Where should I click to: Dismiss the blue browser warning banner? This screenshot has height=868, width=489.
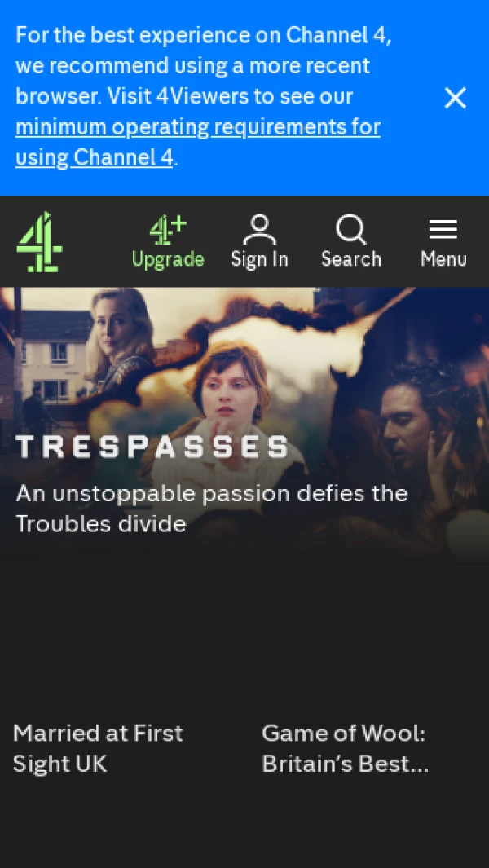(x=456, y=98)
